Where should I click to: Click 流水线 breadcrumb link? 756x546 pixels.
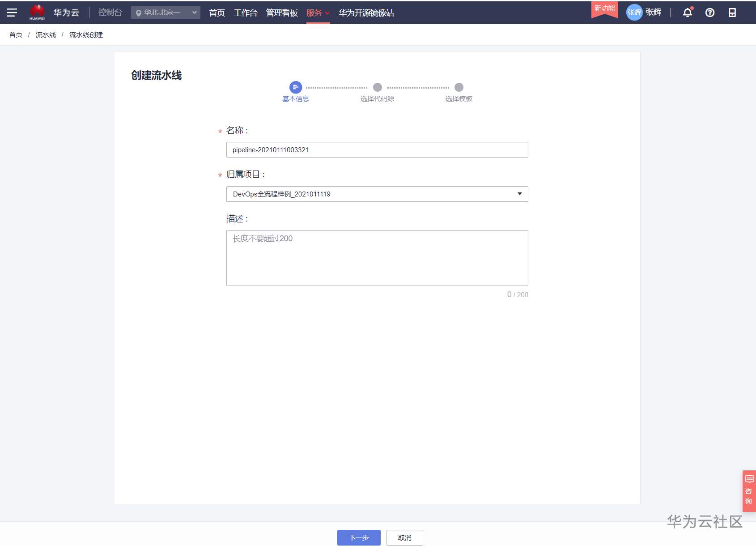[x=46, y=35]
